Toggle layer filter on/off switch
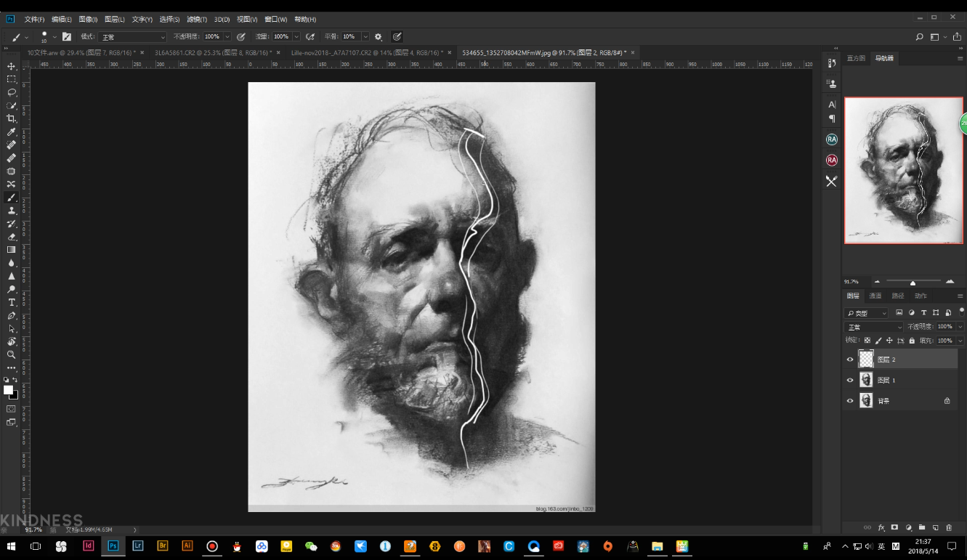This screenshot has width=967, height=560. click(962, 313)
